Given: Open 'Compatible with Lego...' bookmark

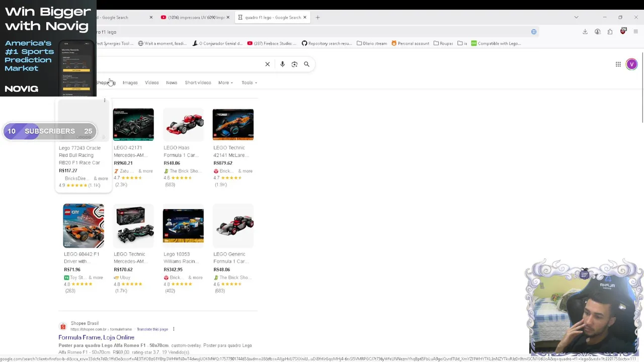Looking at the screenshot, I should tap(496, 43).
